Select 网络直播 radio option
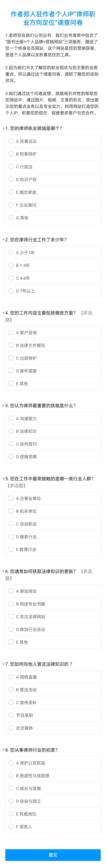 [11, 677]
